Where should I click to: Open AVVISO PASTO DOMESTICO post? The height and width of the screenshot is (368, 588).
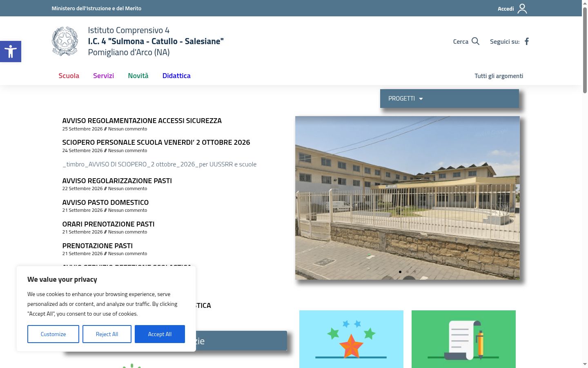pos(105,202)
